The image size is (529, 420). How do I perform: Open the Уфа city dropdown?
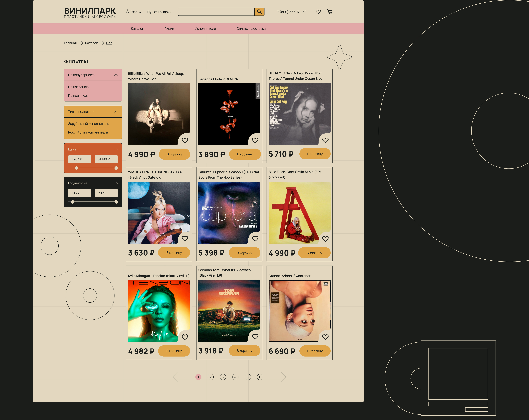[x=136, y=12]
